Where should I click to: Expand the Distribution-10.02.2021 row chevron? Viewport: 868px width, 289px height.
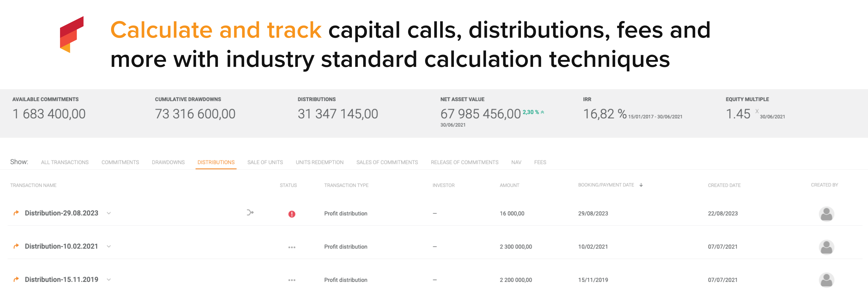109,247
